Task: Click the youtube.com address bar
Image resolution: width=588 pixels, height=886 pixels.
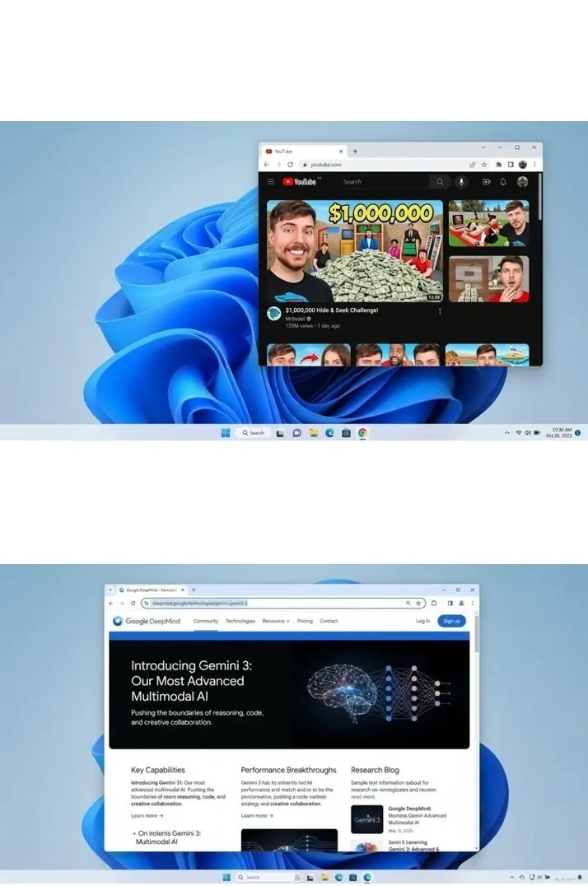Action: click(x=385, y=165)
